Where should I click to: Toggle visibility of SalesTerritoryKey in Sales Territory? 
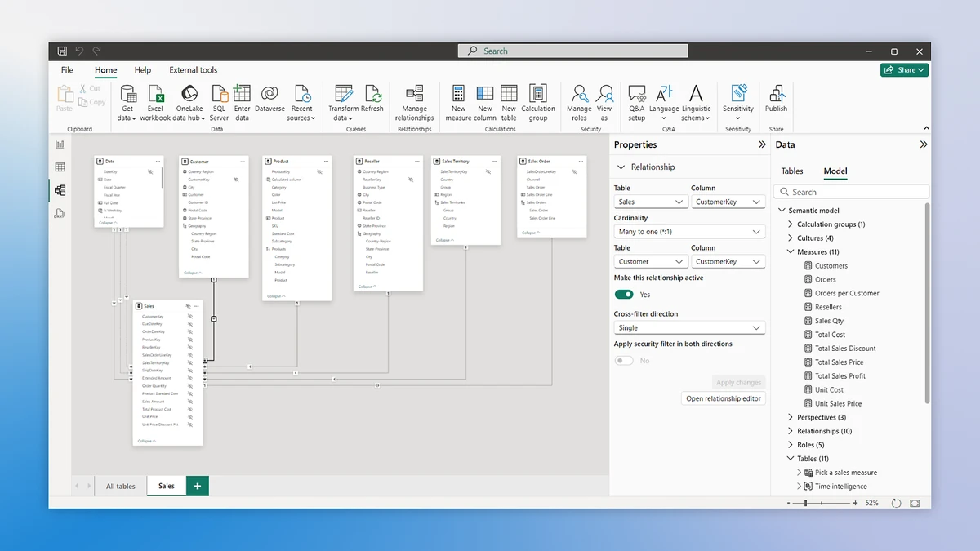[488, 172]
